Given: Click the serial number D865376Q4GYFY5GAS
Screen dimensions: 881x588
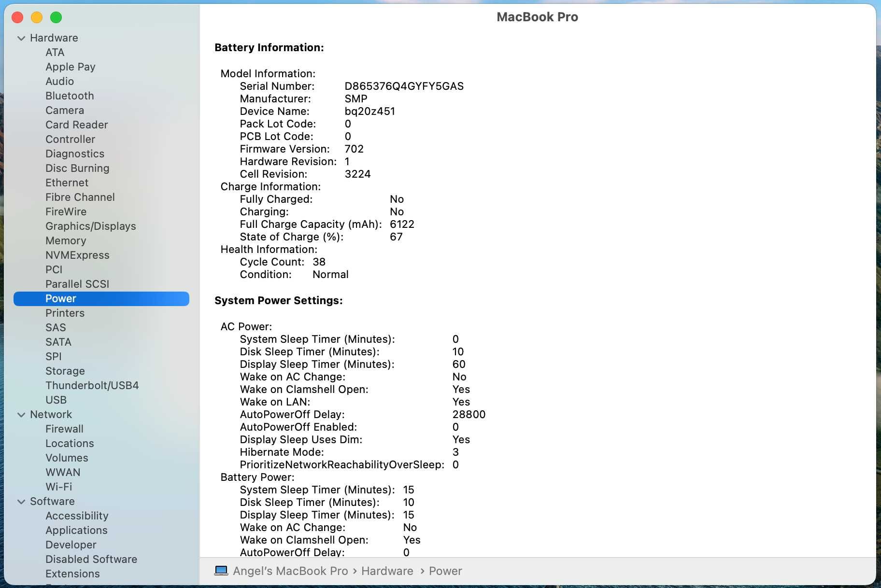Looking at the screenshot, I should pyautogui.click(x=404, y=86).
